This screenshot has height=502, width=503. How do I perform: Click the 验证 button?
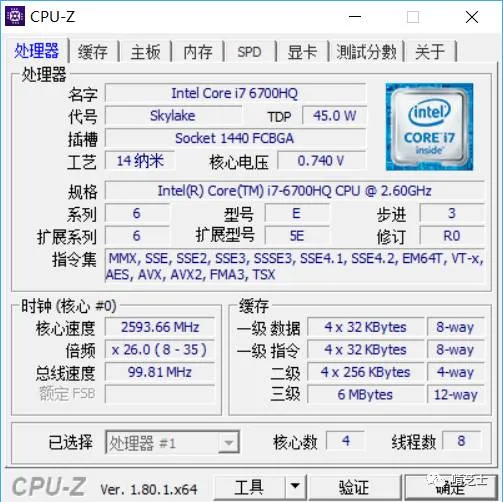[x=354, y=487]
